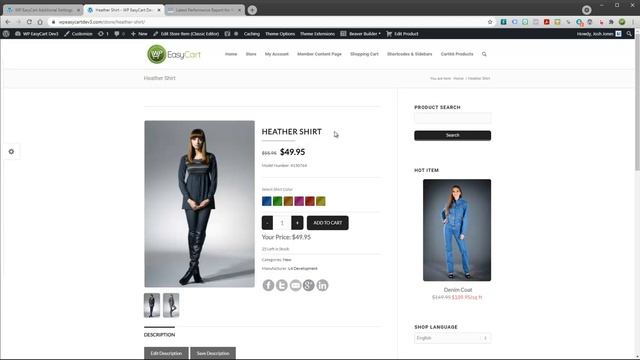Reload the page in the browser

tap(29, 22)
